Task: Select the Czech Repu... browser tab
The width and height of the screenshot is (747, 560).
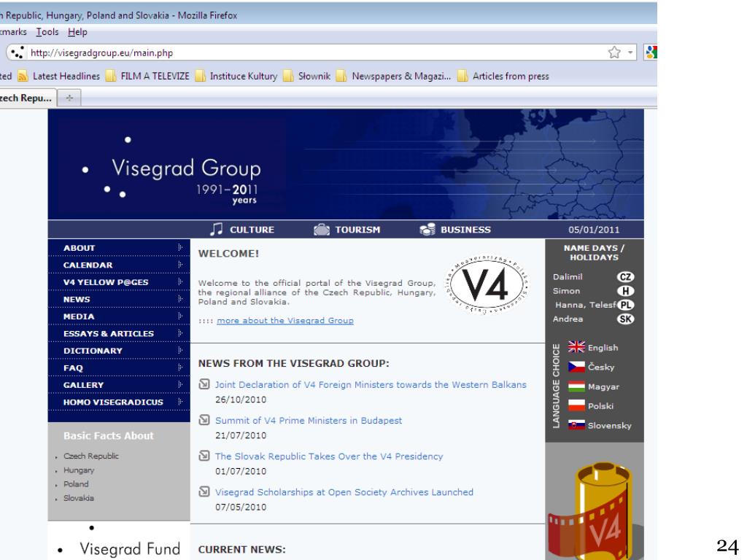Action: point(27,98)
